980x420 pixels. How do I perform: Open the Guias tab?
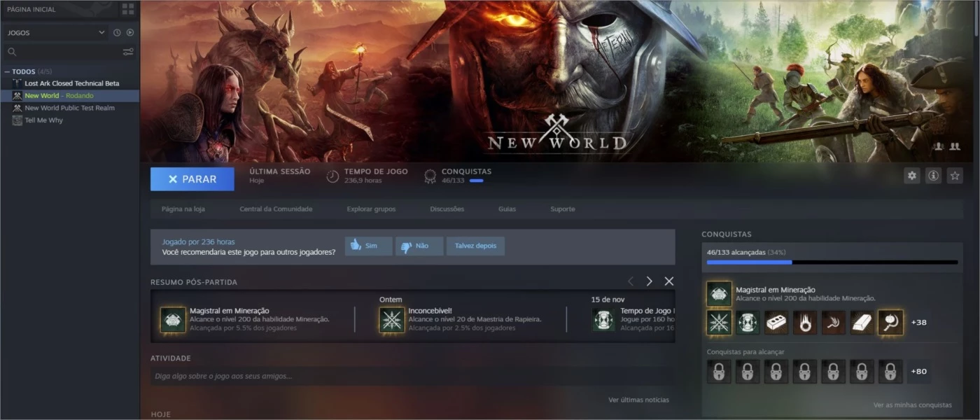coord(507,209)
